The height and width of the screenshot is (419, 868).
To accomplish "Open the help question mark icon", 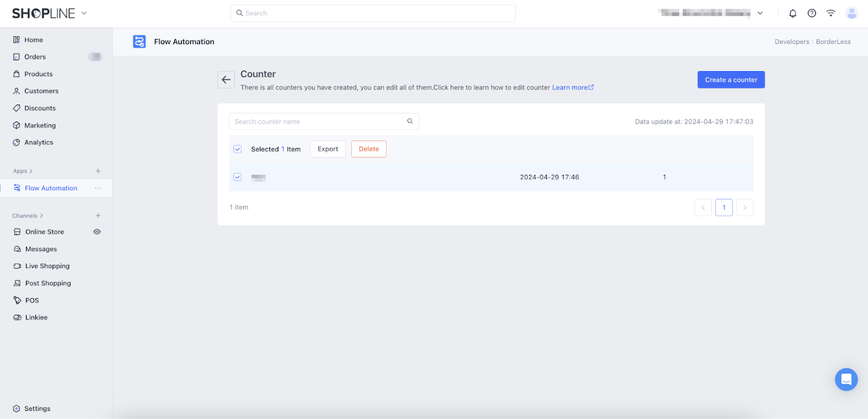I will (x=812, y=14).
